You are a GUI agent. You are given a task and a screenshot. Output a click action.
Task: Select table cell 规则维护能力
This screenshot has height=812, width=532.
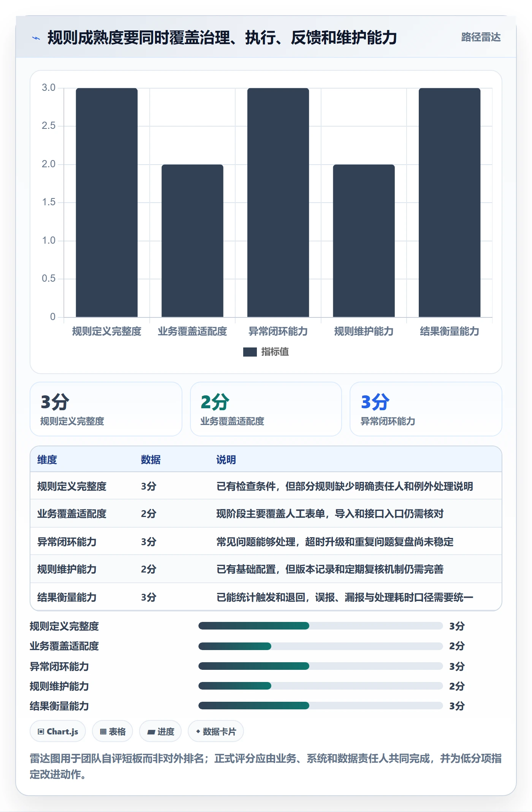(x=67, y=569)
